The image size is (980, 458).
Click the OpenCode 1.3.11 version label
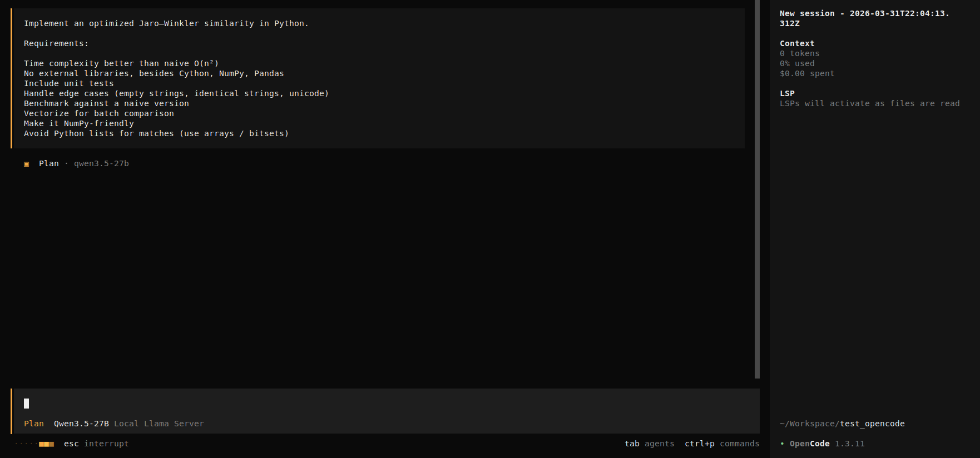click(x=826, y=444)
